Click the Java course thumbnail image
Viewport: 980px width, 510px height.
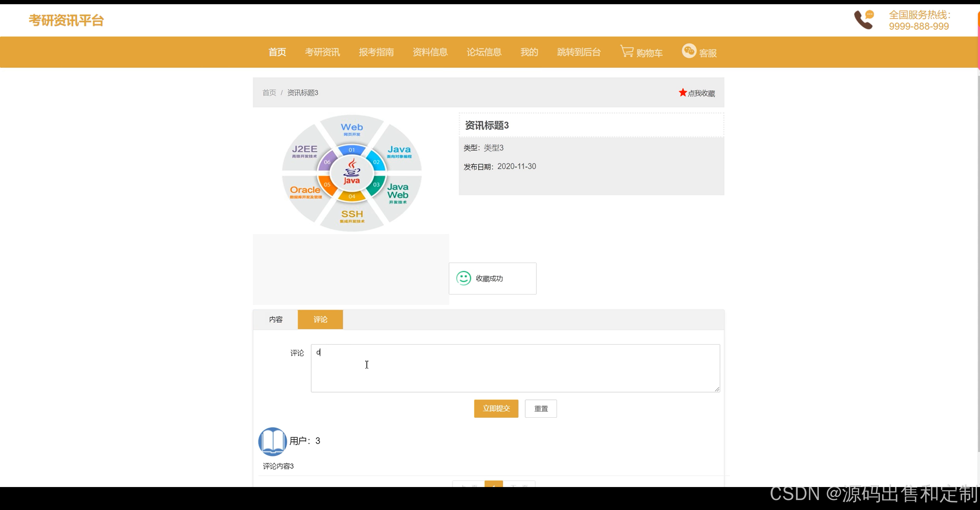[351, 173]
